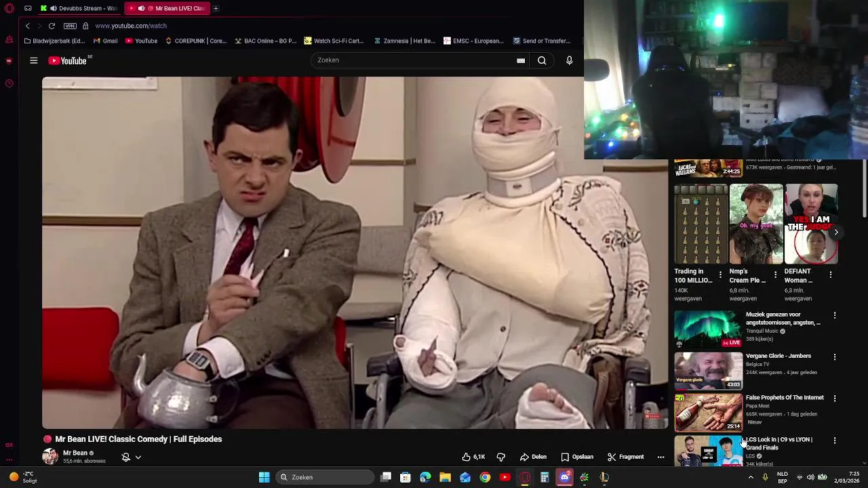Screen dimensions: 868x488
Task: Reload the current page
Action: click(x=52, y=26)
